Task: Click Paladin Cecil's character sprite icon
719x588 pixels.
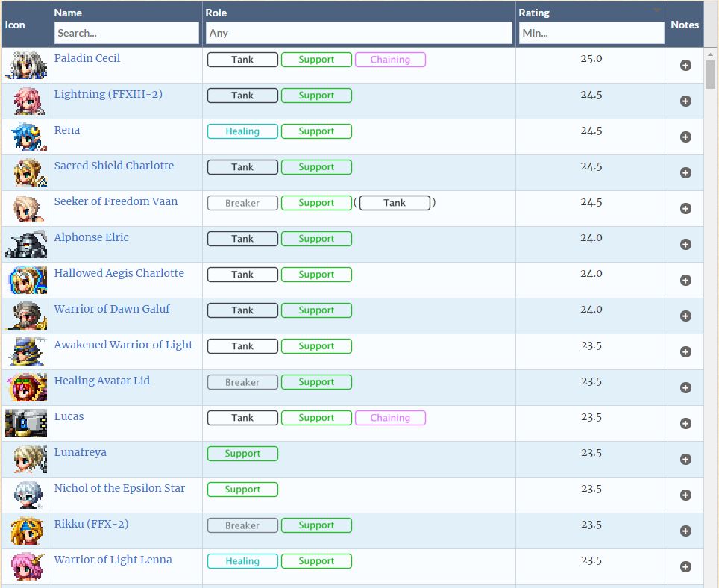Action: [26, 65]
